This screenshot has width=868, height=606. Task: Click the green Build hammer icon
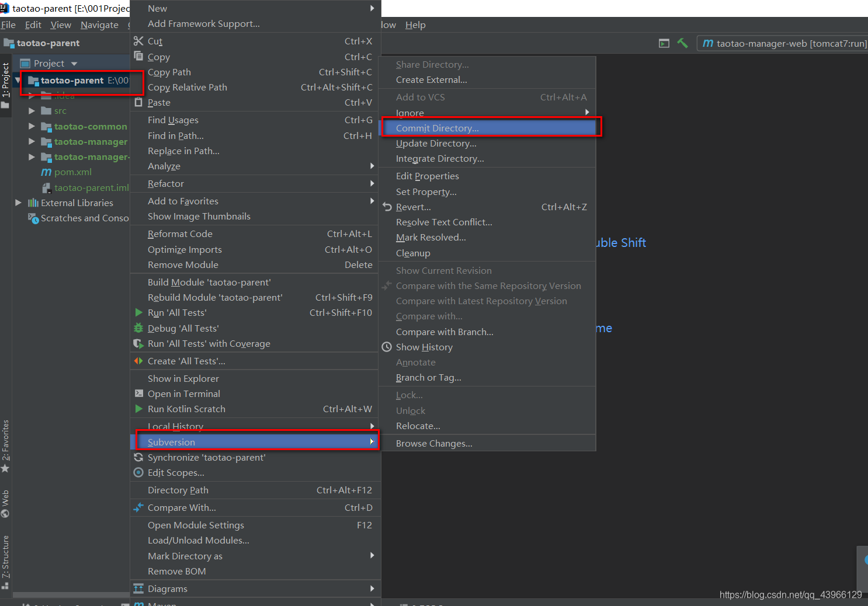pos(682,43)
